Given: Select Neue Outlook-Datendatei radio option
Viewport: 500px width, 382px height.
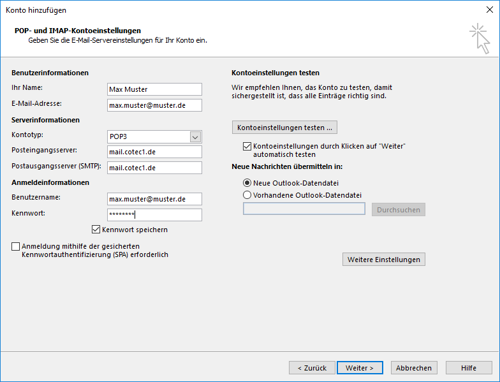Looking at the screenshot, I should (247, 183).
